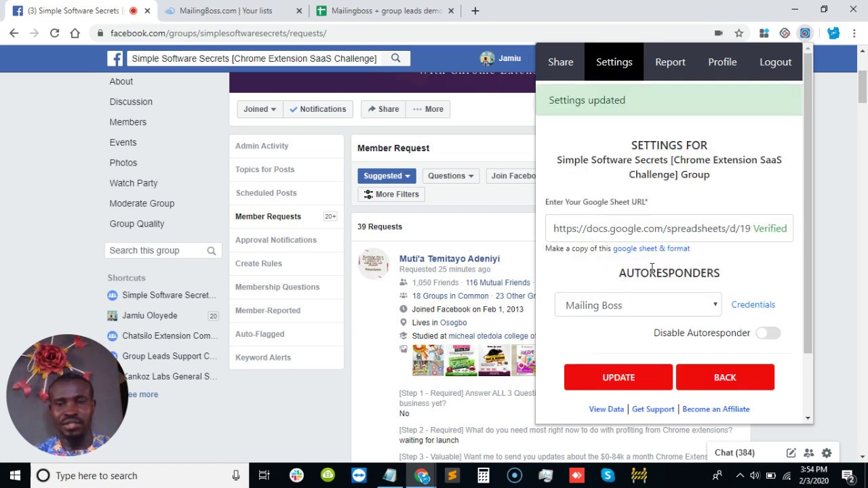Viewport: 868px width, 488px height.
Task: Open Member Requests in admin menu
Action: (x=268, y=216)
